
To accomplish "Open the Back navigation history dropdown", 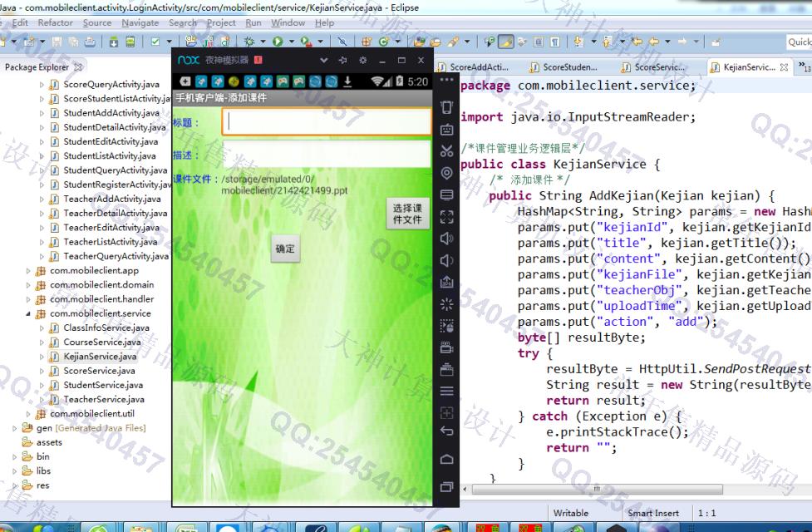I will [668, 42].
